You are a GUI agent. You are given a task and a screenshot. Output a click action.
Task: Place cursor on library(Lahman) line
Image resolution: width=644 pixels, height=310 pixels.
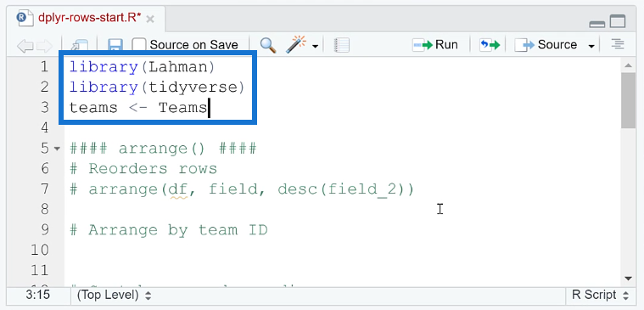(142, 66)
